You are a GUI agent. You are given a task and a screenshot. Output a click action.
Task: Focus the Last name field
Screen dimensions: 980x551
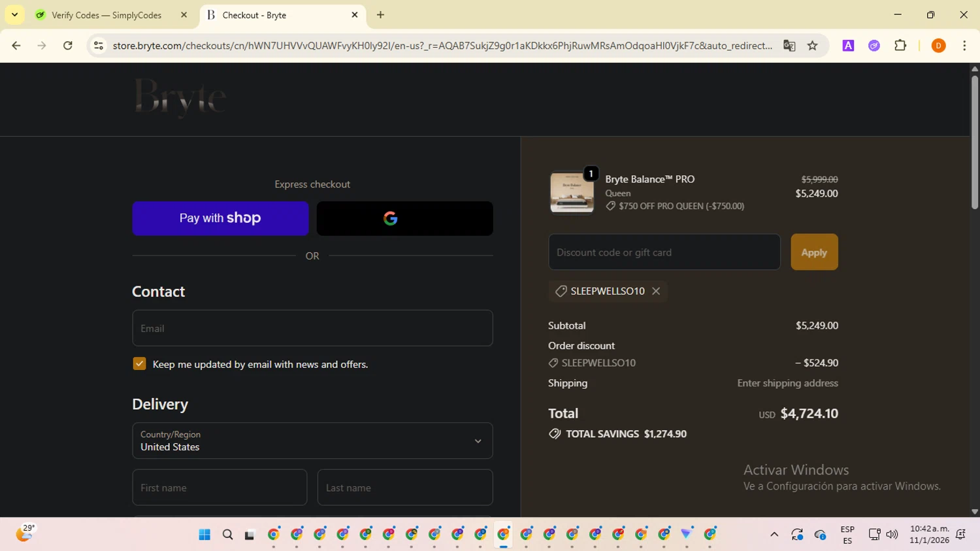(405, 488)
